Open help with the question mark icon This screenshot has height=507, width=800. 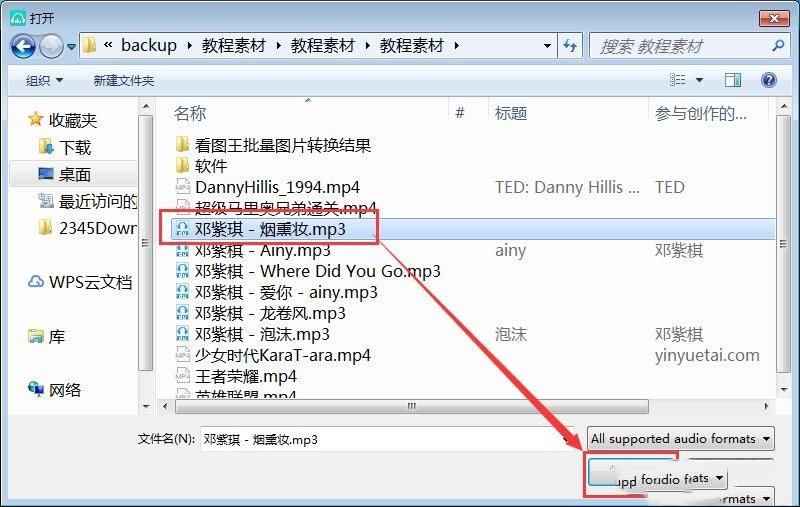pyautogui.click(x=768, y=80)
